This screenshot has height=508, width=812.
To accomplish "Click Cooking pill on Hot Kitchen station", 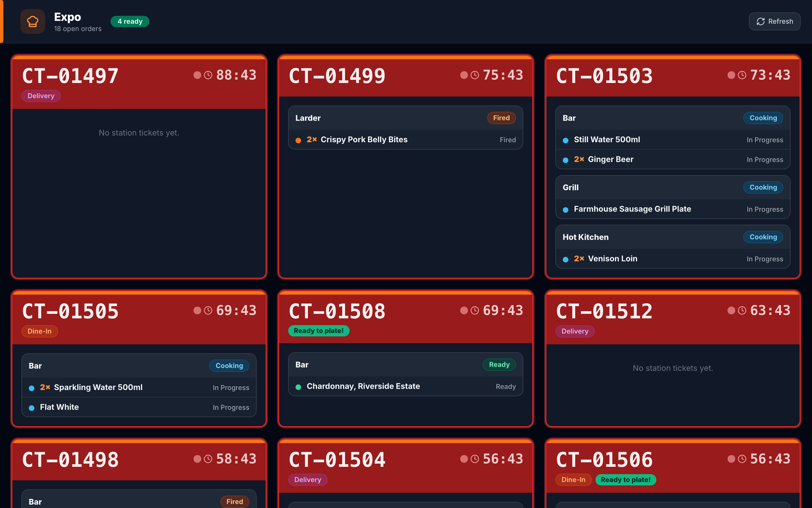I will click(763, 237).
